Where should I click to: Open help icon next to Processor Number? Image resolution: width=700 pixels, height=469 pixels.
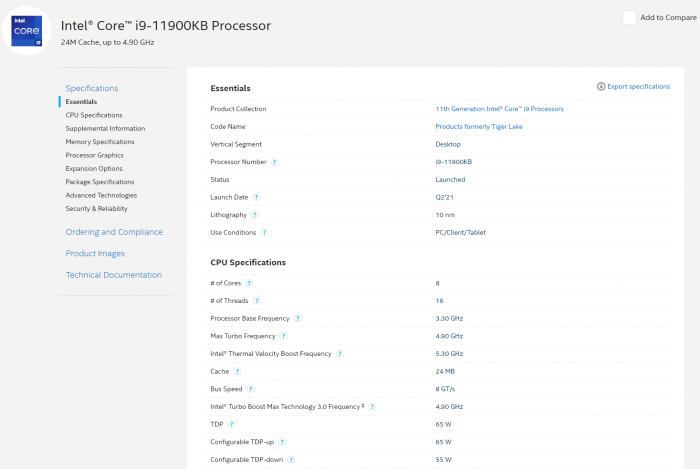(x=275, y=162)
